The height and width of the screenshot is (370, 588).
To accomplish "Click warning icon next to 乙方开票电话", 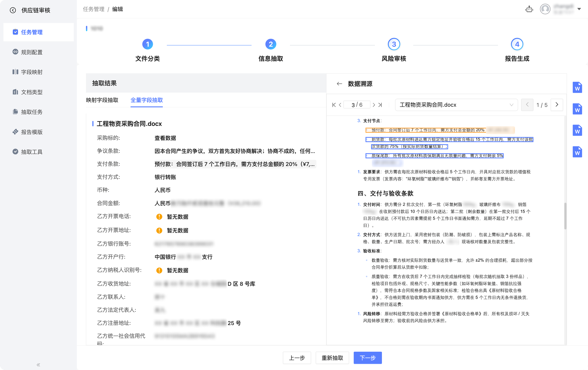I will click(x=159, y=217).
